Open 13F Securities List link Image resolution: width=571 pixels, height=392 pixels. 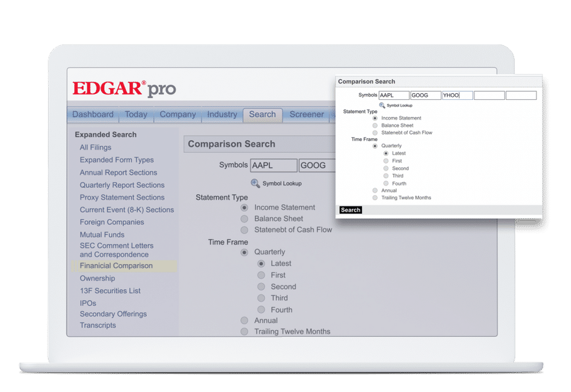pyautogui.click(x=110, y=291)
